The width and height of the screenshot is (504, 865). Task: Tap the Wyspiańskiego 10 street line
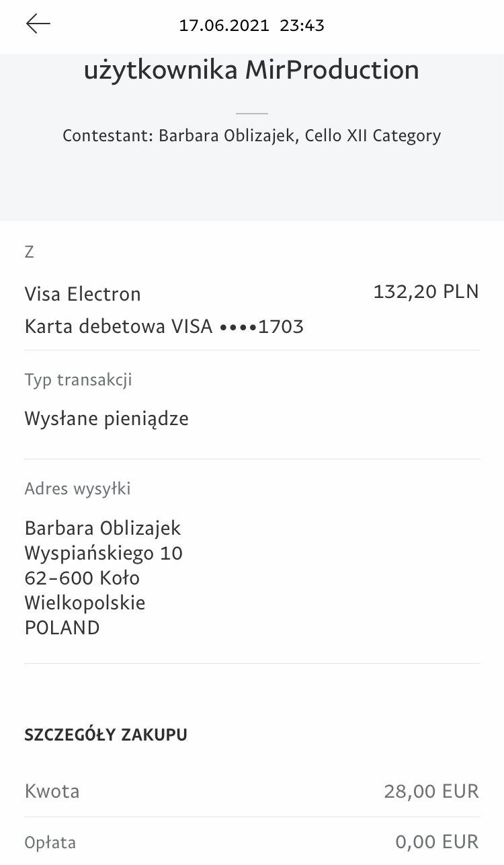pos(103,553)
